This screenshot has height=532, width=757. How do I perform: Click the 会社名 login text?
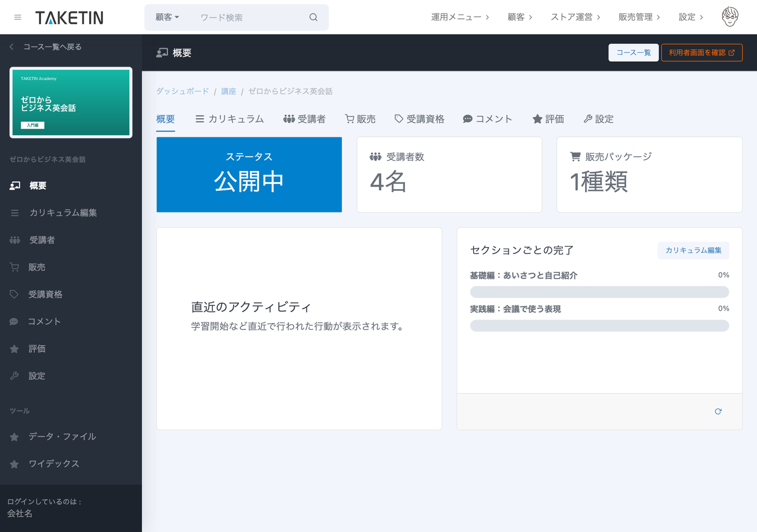pos(20,514)
